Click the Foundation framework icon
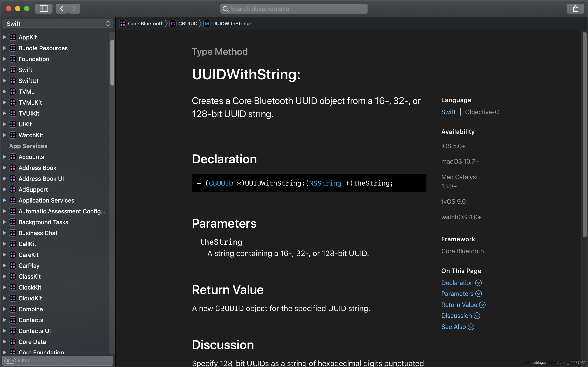The width and height of the screenshot is (588, 367). [x=13, y=59]
